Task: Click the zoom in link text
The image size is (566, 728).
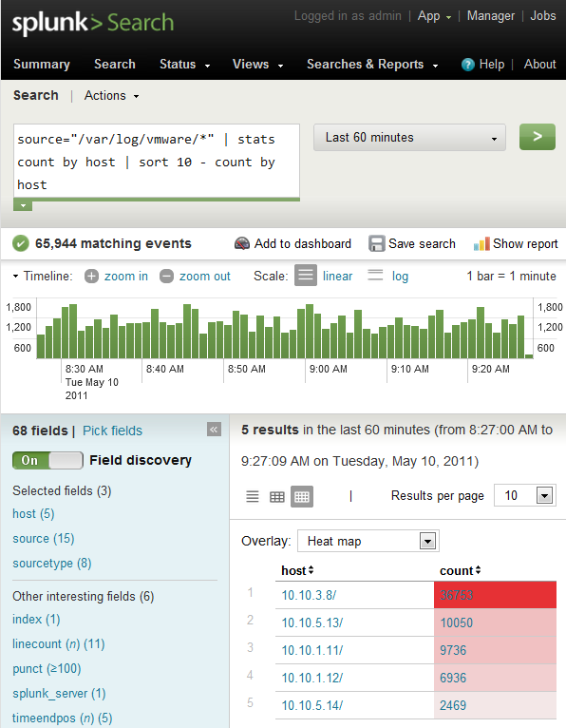Action: coord(126,277)
